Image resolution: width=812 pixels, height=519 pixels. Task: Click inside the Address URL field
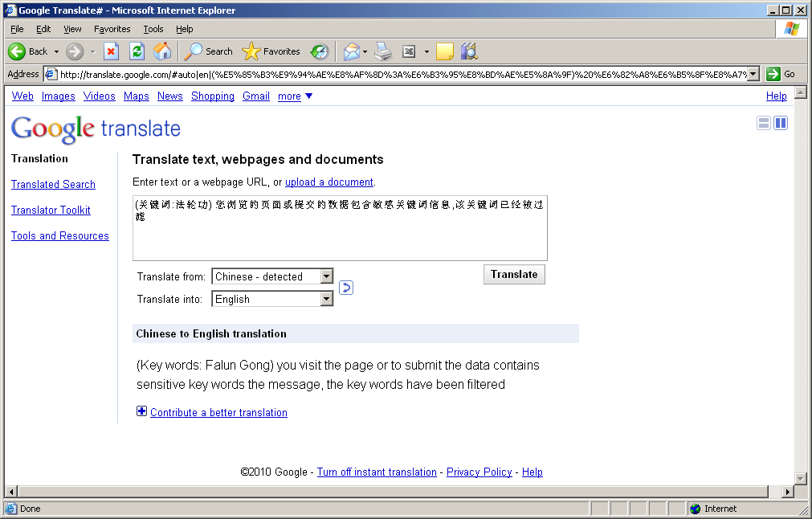pyautogui.click(x=397, y=74)
